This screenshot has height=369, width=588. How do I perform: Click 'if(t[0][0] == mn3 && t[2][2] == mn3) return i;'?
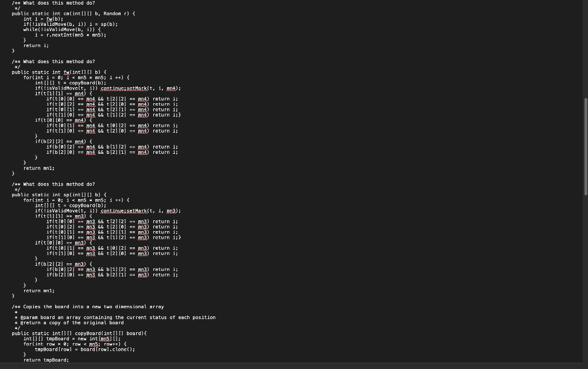[x=112, y=222]
